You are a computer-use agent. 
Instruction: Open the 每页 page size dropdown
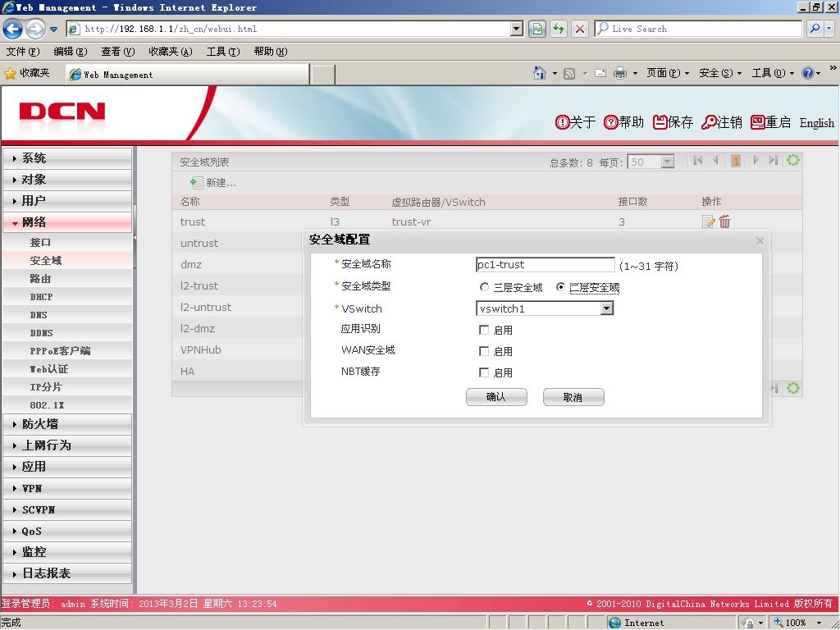[668, 162]
